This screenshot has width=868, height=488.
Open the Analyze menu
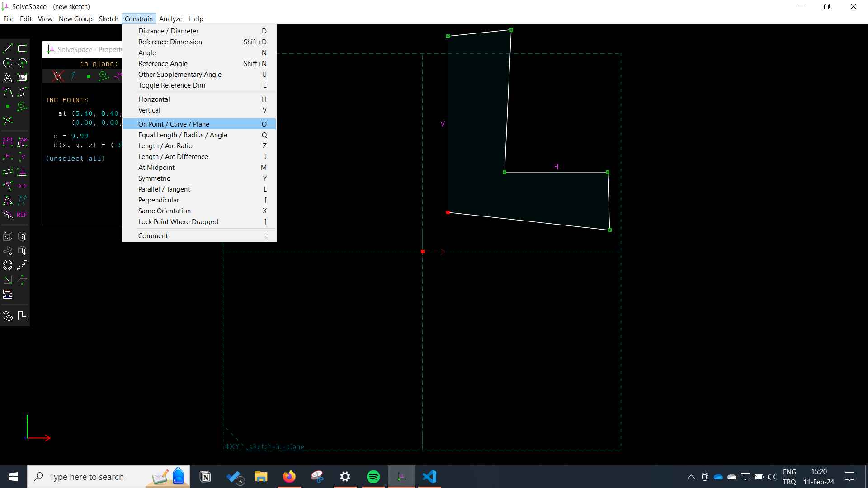pos(171,19)
